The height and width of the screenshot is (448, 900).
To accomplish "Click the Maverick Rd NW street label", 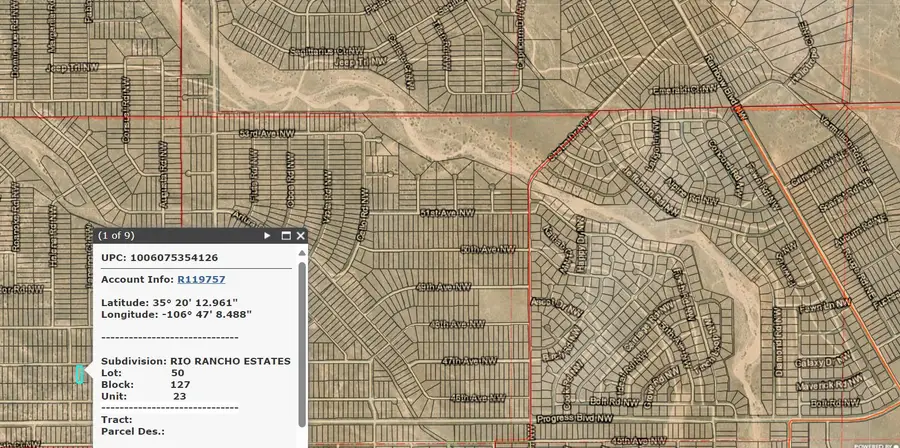I will pos(829,382).
